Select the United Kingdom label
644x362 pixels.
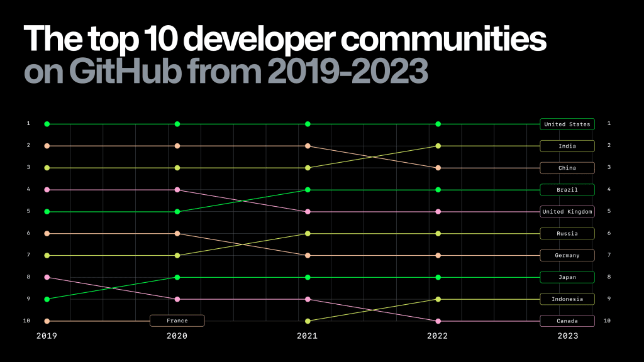(x=567, y=212)
